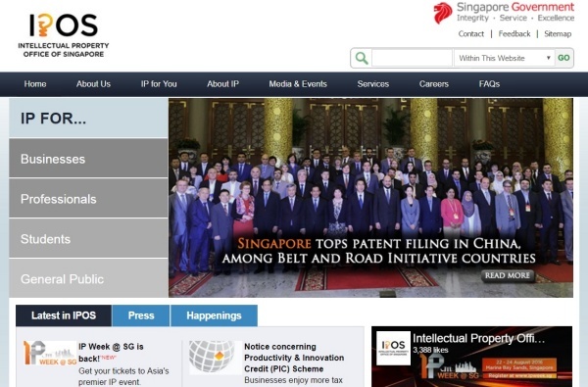Click the green GO search button
The height and width of the screenshot is (387, 588).
coord(563,58)
